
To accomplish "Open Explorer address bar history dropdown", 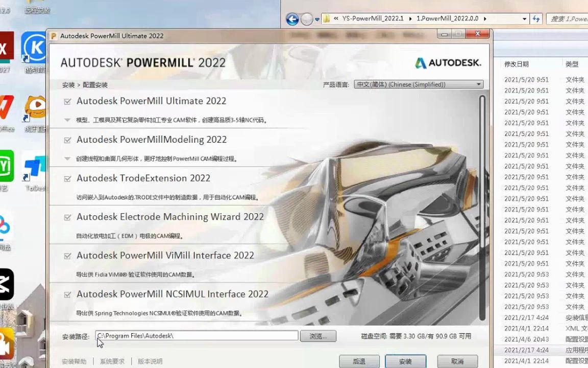I will pyautogui.click(x=524, y=19).
